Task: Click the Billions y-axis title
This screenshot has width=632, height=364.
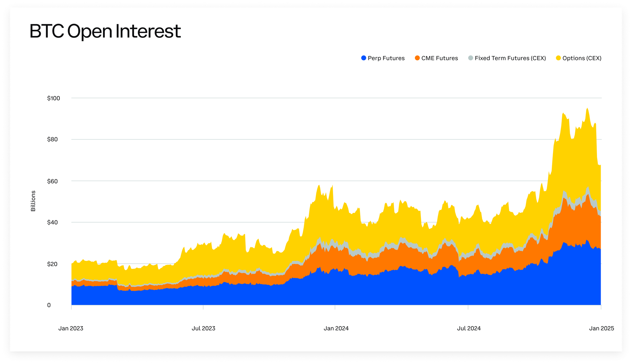Action: click(33, 201)
